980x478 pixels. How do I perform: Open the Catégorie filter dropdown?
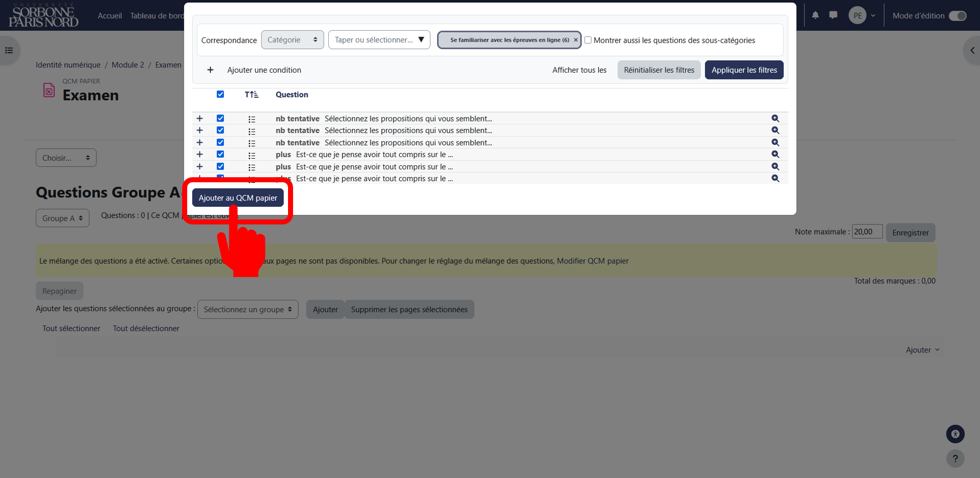pyautogui.click(x=293, y=40)
